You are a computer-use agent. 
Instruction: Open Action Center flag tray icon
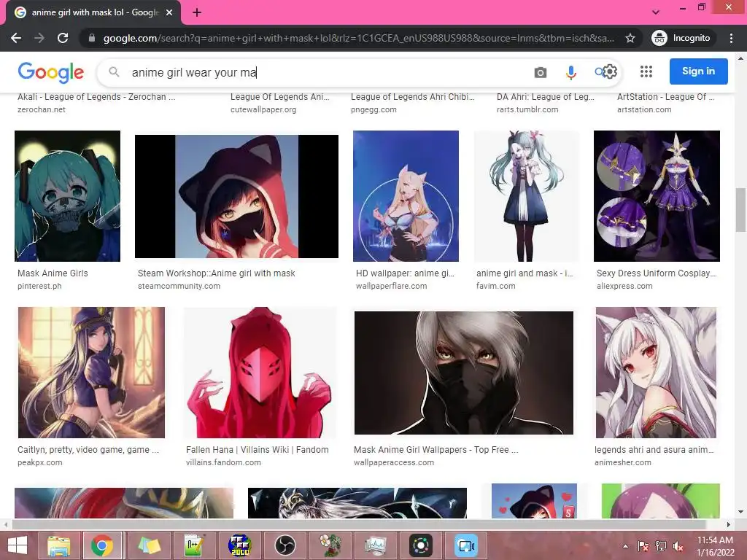tap(643, 545)
